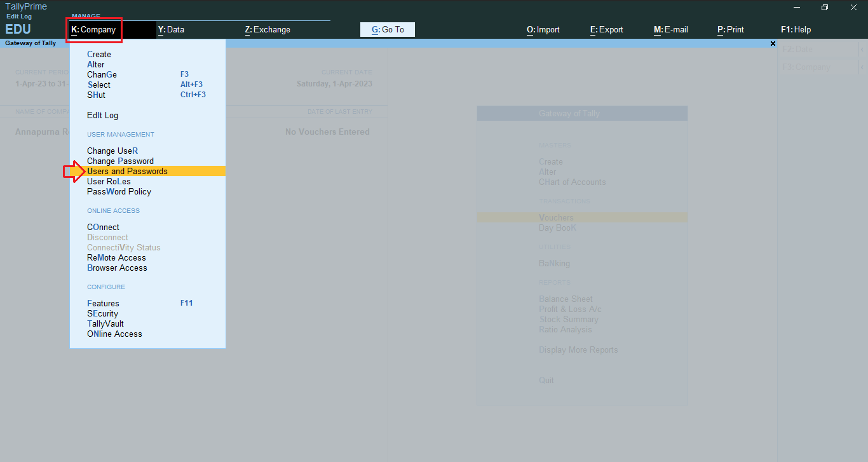
Task: Click the EDU edition label
Action: pos(18,29)
